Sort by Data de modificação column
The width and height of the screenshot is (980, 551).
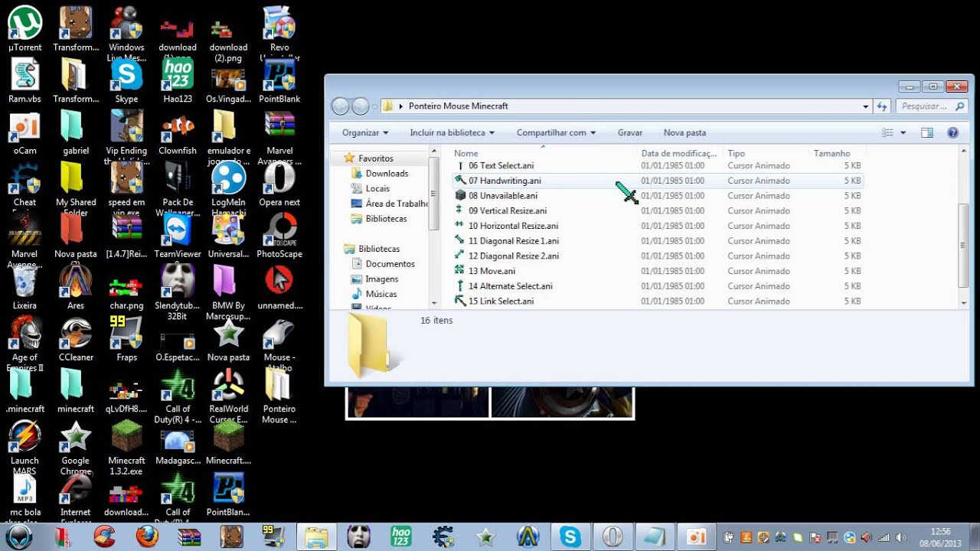tap(680, 153)
